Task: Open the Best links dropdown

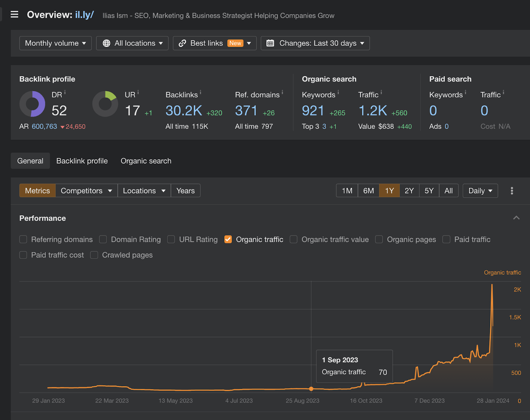Action: click(215, 43)
